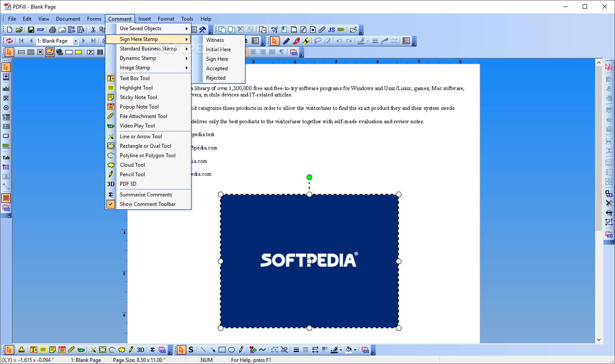Image resolution: width=615 pixels, height=364 pixels.
Task: Click the barcode field icon
Action: pos(100,52)
